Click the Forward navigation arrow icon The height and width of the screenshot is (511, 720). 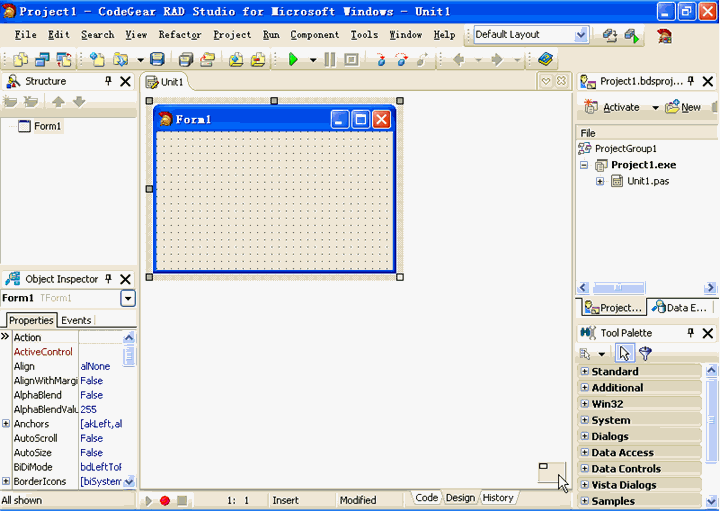[497, 59]
